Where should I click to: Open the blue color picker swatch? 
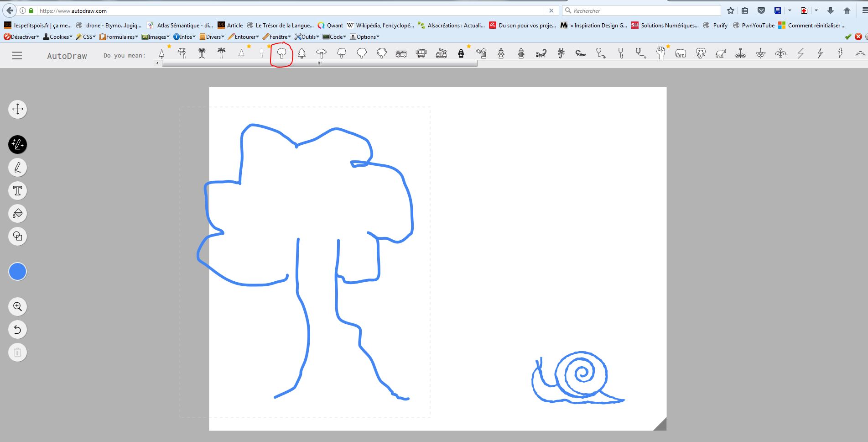click(18, 272)
